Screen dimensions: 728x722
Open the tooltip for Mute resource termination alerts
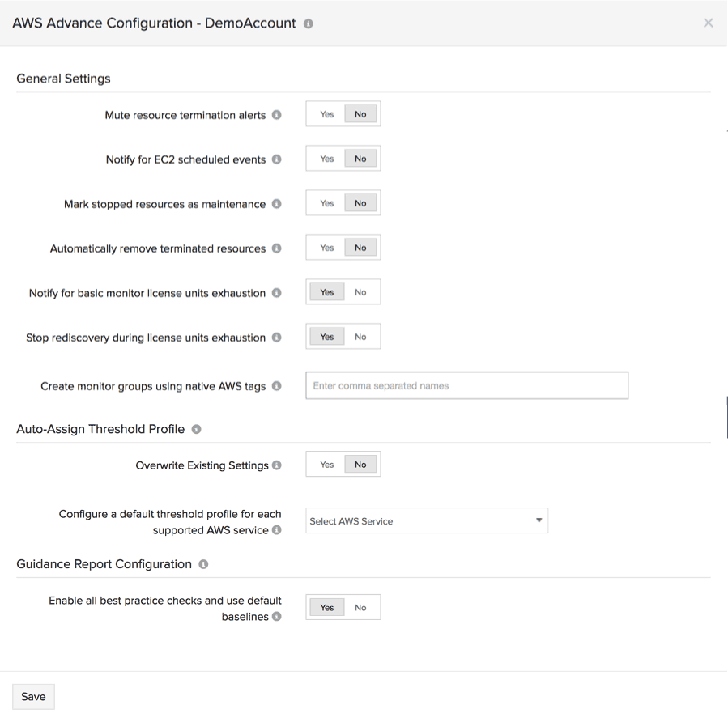[278, 114]
